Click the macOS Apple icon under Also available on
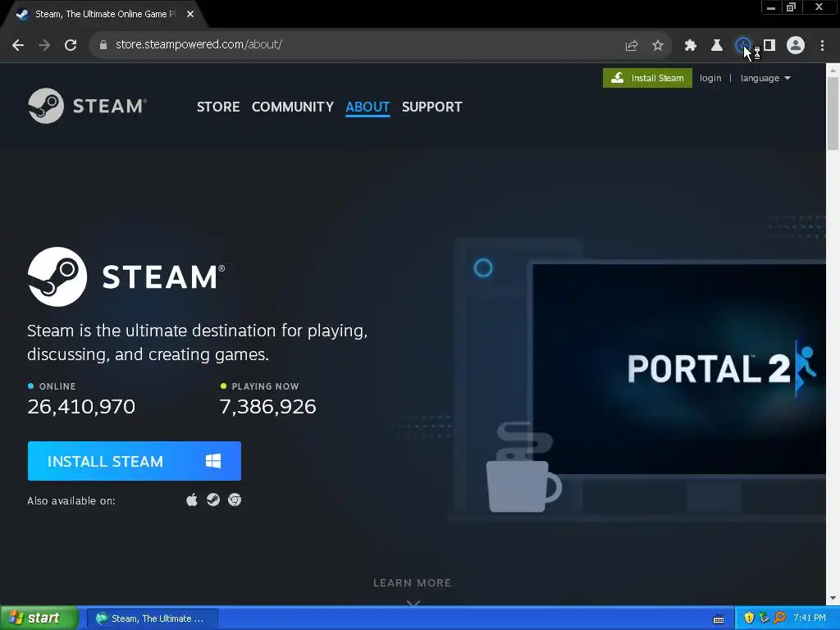840x630 pixels. coord(192,500)
